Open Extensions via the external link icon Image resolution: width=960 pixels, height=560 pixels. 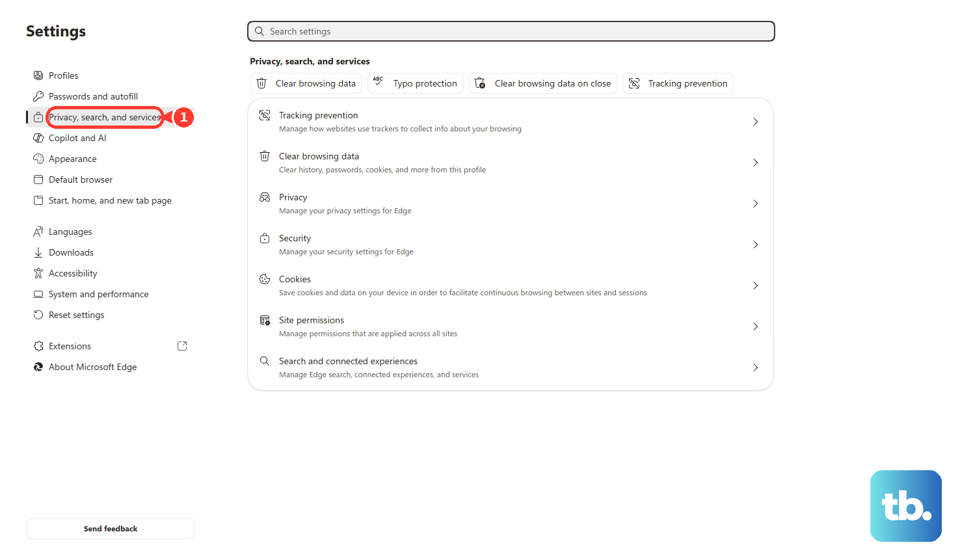[182, 346]
